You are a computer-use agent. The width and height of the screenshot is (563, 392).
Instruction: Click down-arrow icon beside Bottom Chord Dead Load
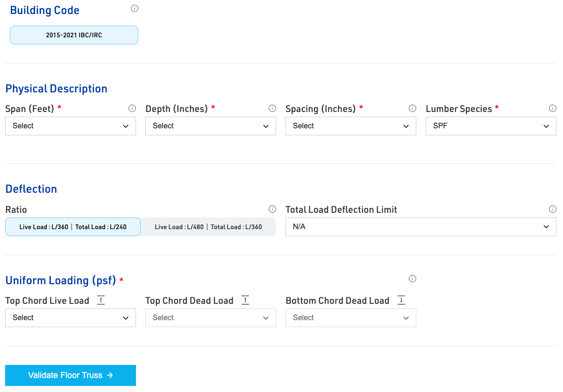pyautogui.click(x=401, y=301)
